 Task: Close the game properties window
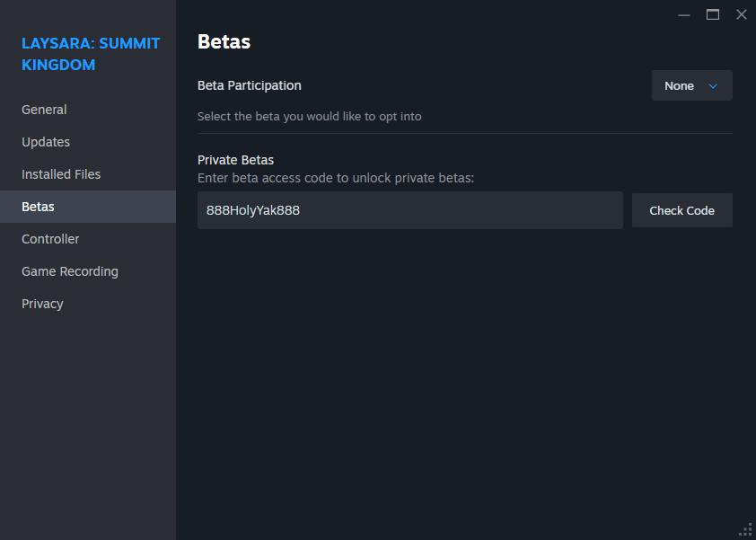(x=742, y=14)
